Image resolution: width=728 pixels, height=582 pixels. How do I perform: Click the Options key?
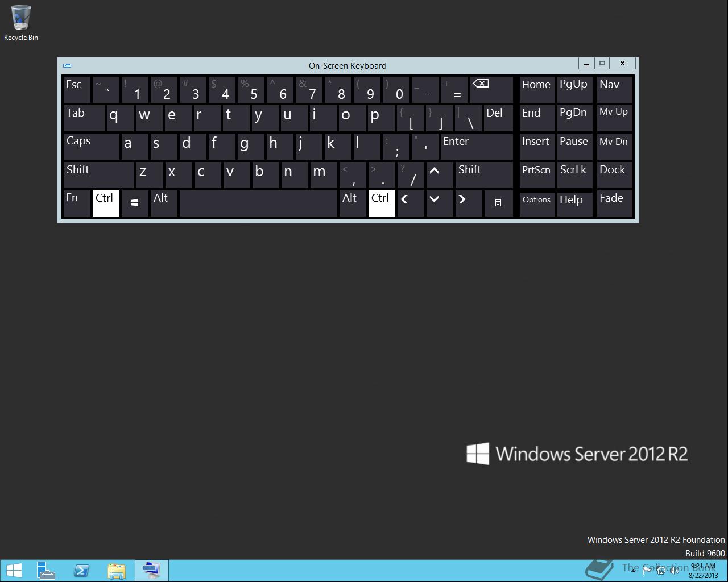point(537,203)
